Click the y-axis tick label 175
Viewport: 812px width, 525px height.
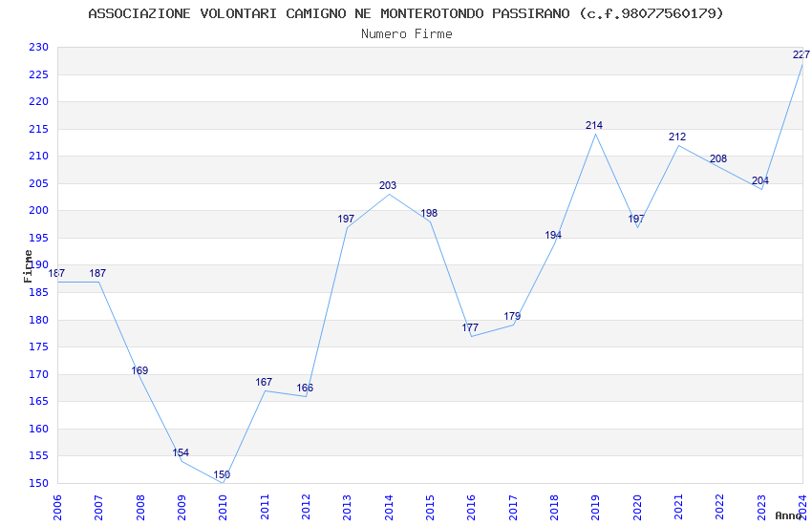[x=38, y=346]
